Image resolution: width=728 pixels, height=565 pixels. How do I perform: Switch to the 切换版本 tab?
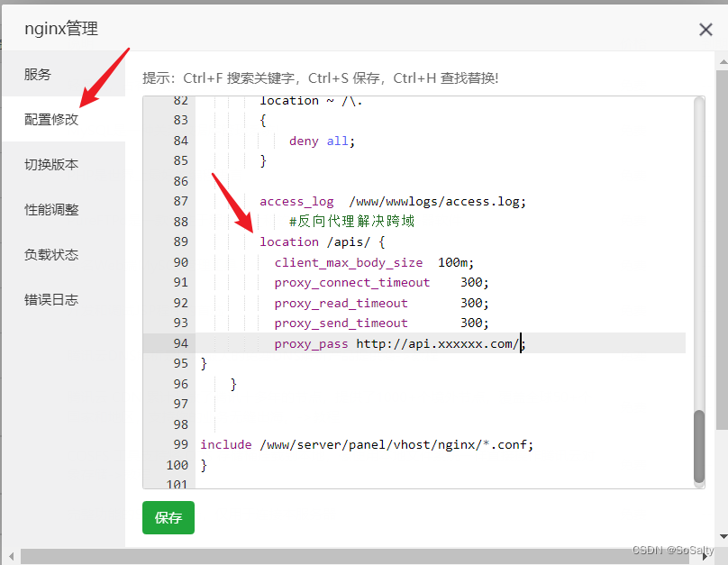[64, 164]
